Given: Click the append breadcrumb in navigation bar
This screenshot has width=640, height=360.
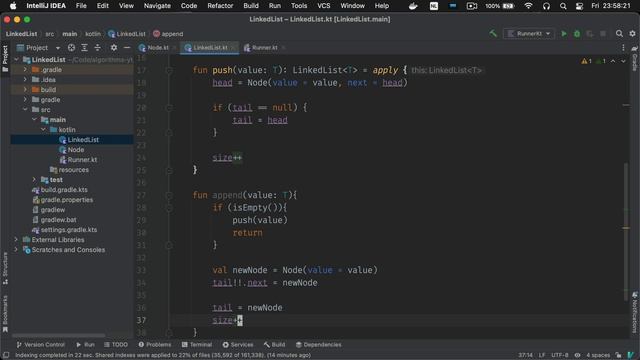Looking at the screenshot, I should 168,34.
